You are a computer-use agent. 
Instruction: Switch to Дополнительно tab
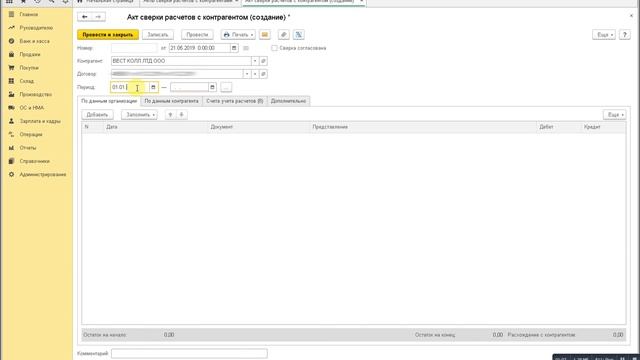pos(288,101)
